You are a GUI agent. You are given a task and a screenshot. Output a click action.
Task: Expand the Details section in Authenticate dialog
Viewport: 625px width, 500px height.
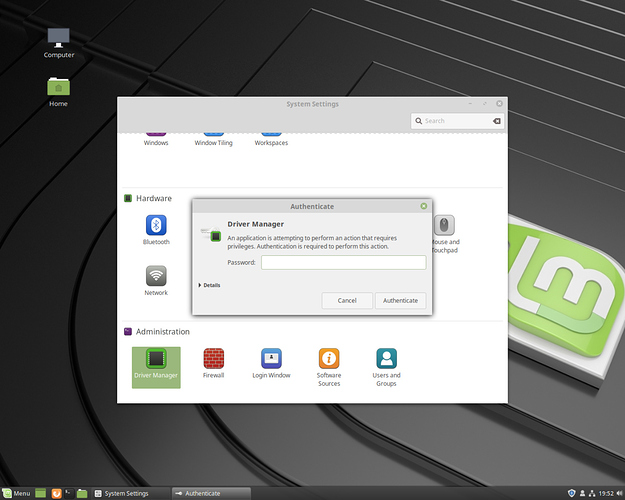pyautogui.click(x=209, y=285)
